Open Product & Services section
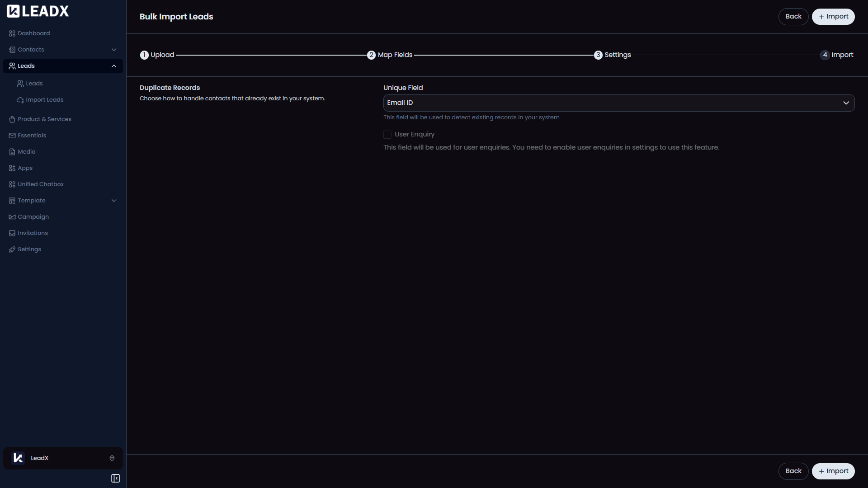Viewport: 868px width, 488px height. click(44, 119)
